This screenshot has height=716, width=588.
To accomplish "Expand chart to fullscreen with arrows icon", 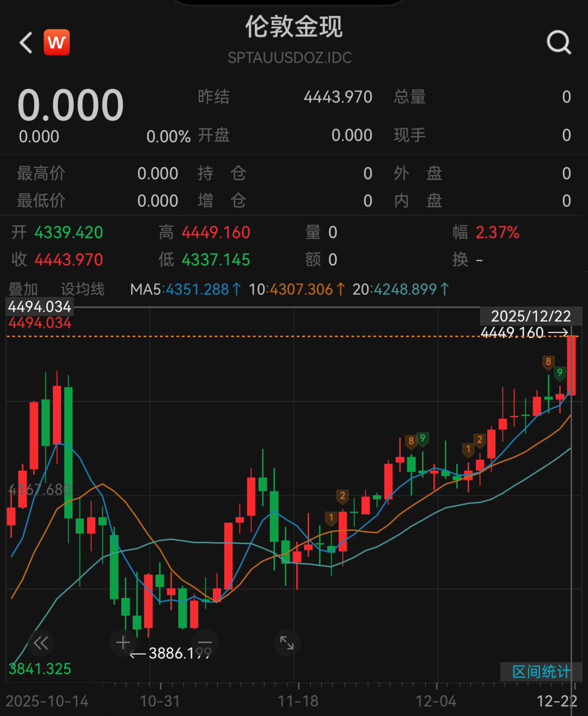I will [287, 643].
